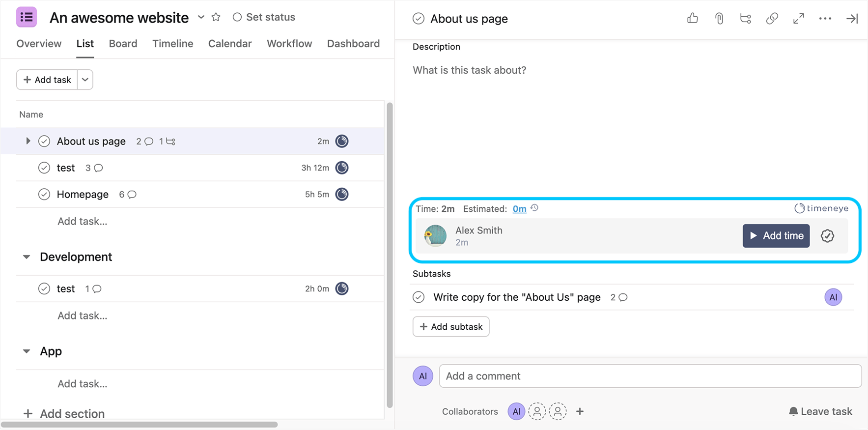
Task: Click timeneye timer icon on About us row
Action: click(342, 141)
